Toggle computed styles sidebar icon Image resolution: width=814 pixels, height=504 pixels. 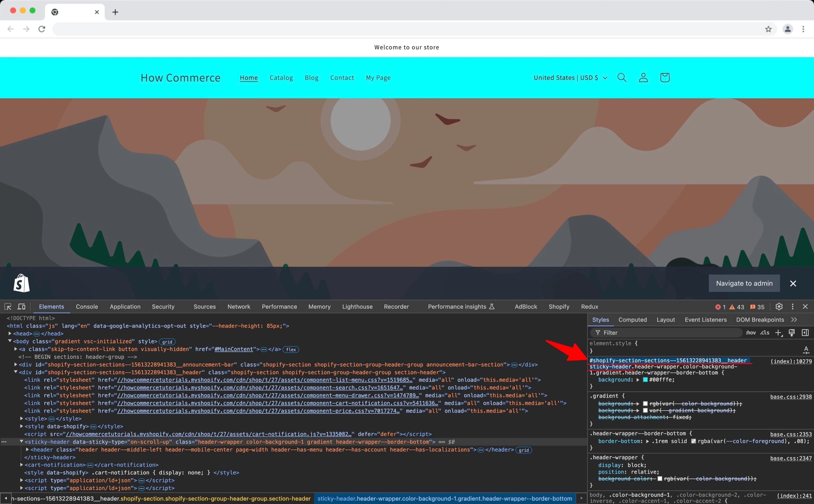(805, 332)
